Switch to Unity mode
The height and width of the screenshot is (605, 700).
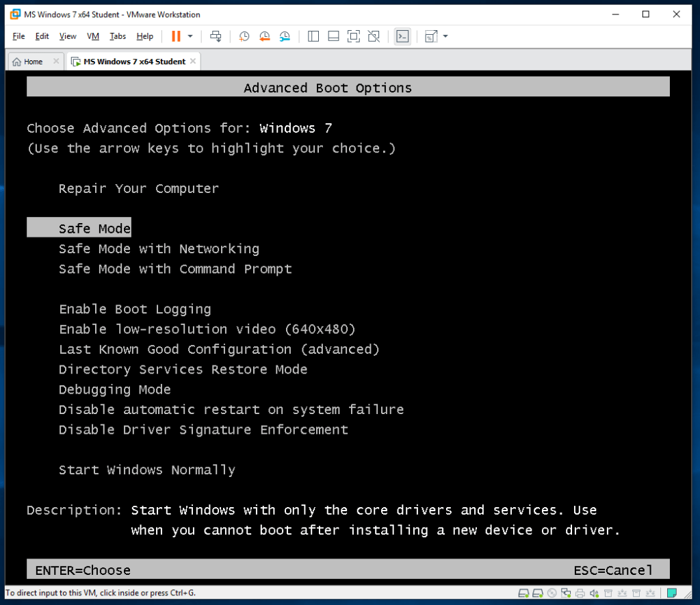pyautogui.click(x=374, y=36)
